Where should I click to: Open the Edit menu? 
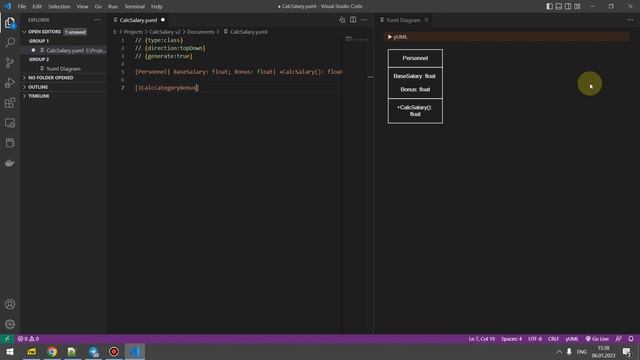point(37,6)
